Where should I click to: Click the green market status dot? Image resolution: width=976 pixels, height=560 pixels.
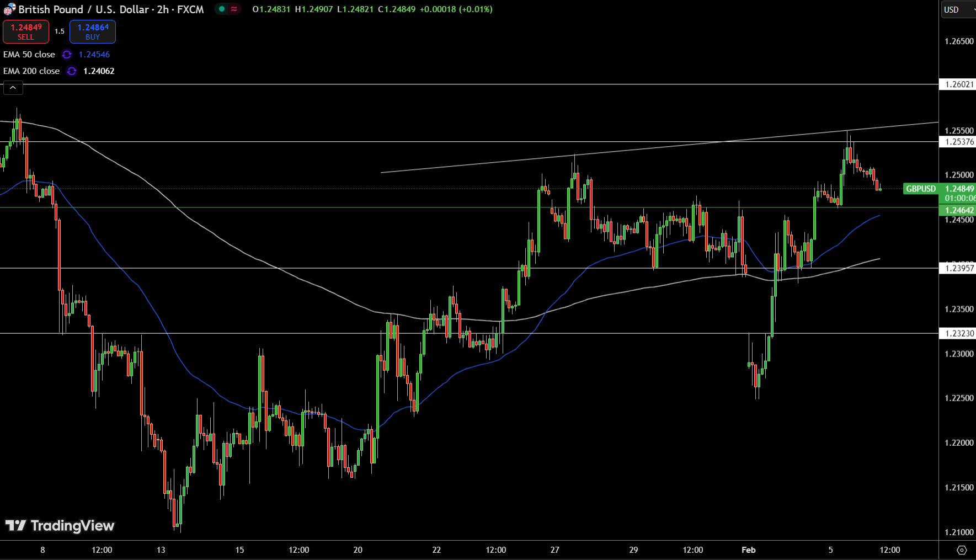point(222,9)
